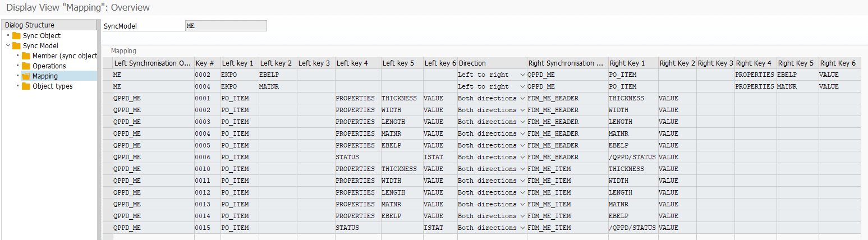Collapse the Sync Model tree node
This screenshot has width=868, height=240.
tap(8, 46)
